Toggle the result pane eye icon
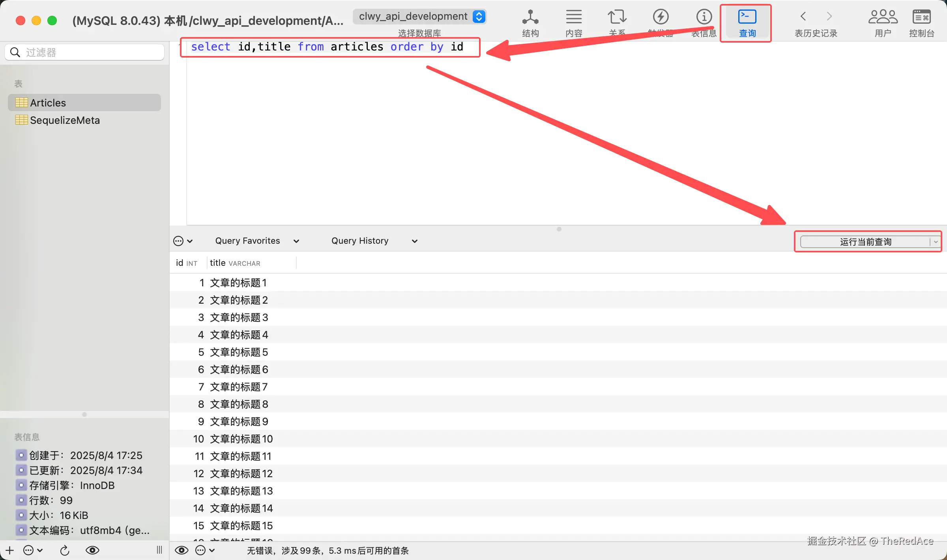The width and height of the screenshot is (947, 560). click(x=182, y=550)
